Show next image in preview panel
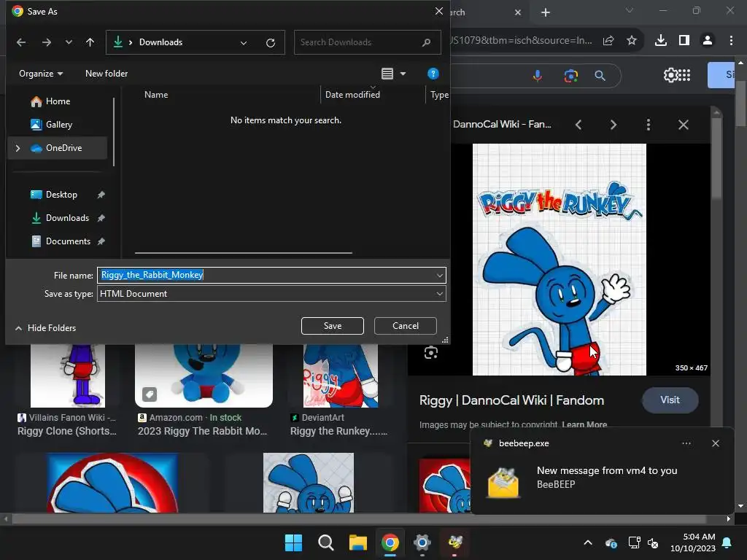Image resolution: width=747 pixels, height=560 pixels. 613,125
